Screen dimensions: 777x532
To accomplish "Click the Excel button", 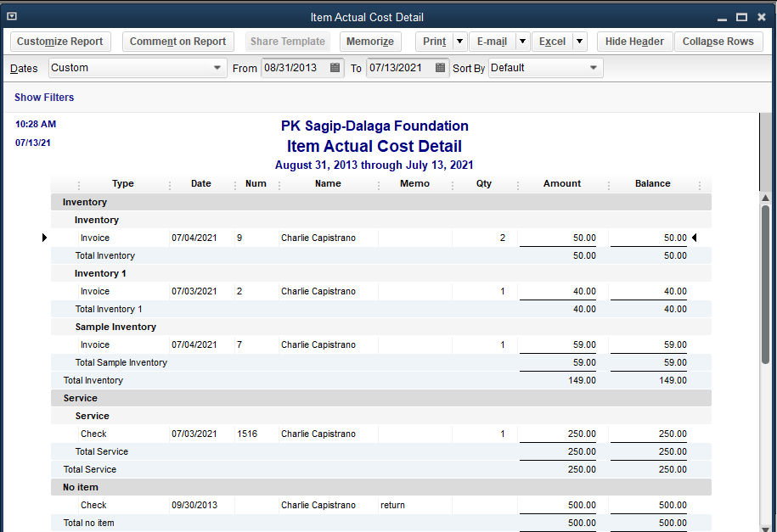I will (x=552, y=42).
